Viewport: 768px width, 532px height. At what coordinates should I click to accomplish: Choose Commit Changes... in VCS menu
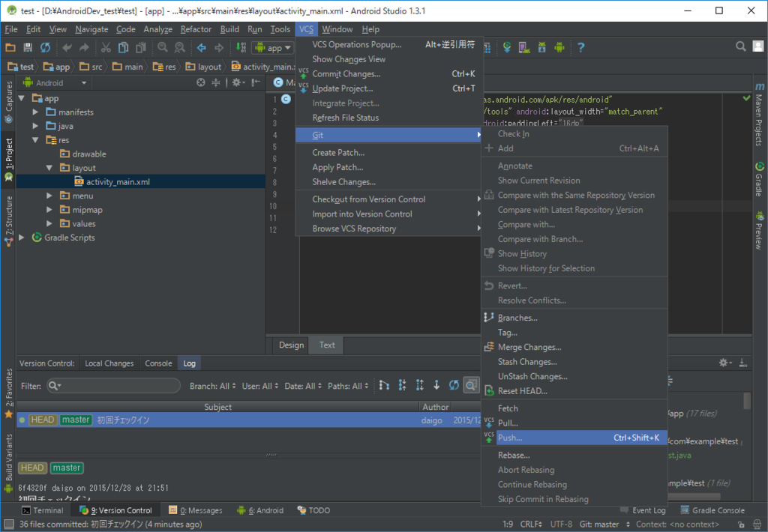pyautogui.click(x=388, y=74)
